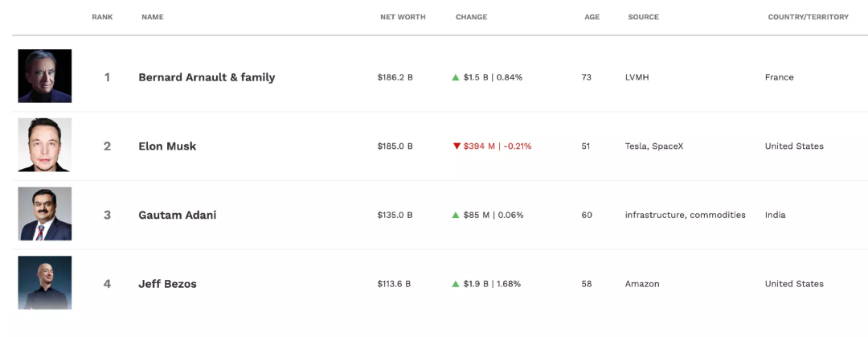Open Elon Musk's portrait thumbnail
868x337 pixels.
pos(45,146)
